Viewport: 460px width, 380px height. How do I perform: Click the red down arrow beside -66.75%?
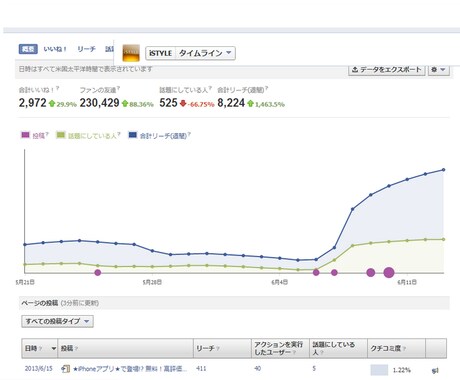183,104
